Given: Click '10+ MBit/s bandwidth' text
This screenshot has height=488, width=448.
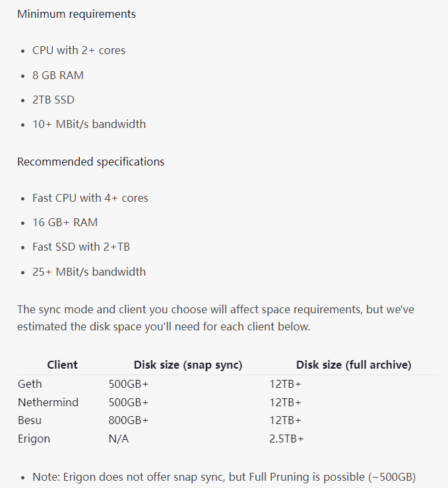Looking at the screenshot, I should click(89, 124).
